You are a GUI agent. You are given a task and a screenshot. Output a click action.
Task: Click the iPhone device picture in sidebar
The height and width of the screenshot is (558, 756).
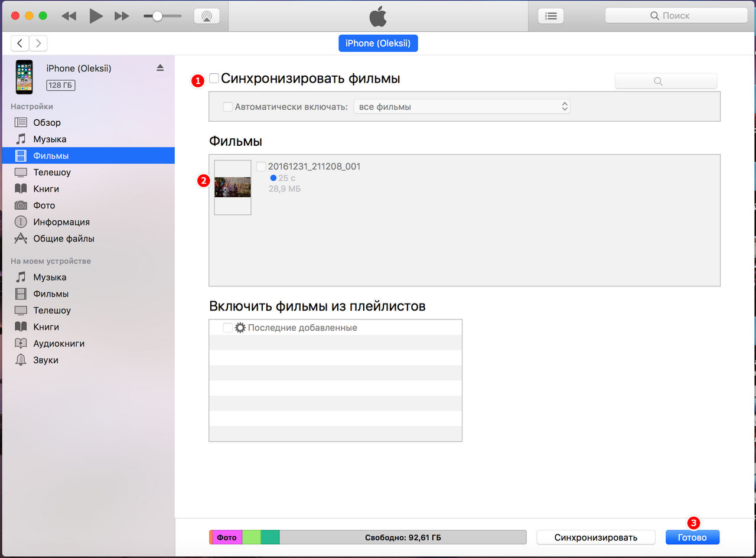click(24, 77)
